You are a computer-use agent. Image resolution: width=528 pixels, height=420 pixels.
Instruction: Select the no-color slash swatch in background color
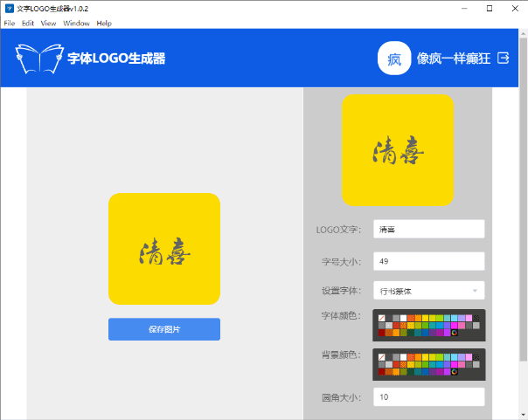point(381,357)
